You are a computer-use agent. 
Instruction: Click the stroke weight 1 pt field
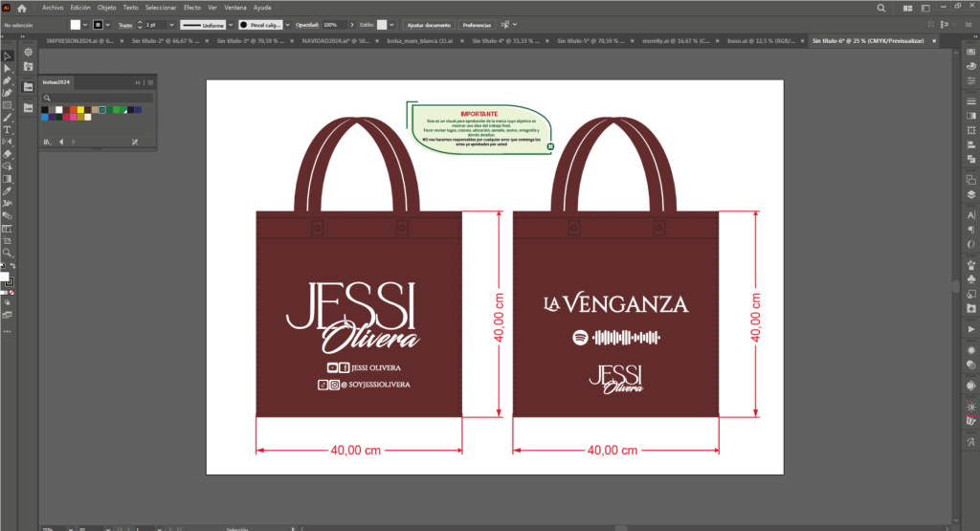click(x=156, y=25)
